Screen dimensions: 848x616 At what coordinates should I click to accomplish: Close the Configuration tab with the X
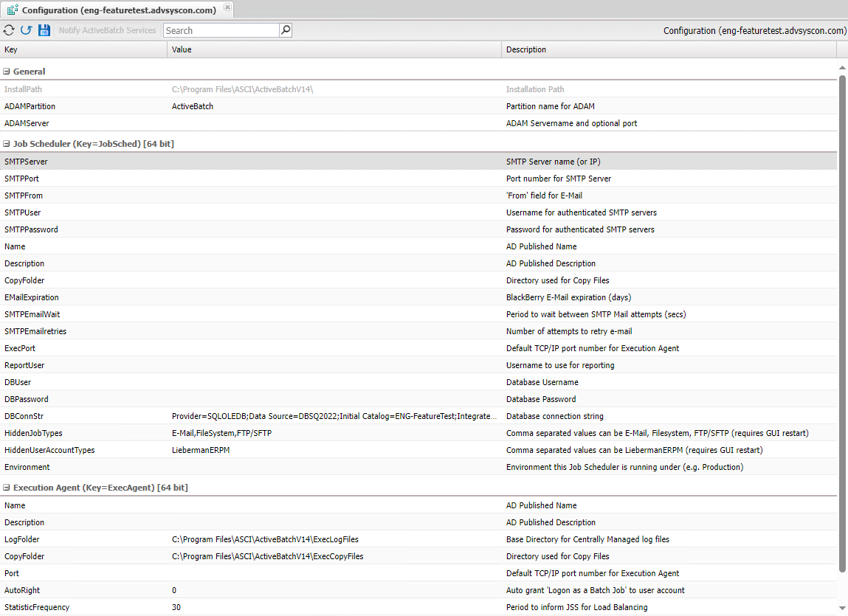[x=227, y=7]
